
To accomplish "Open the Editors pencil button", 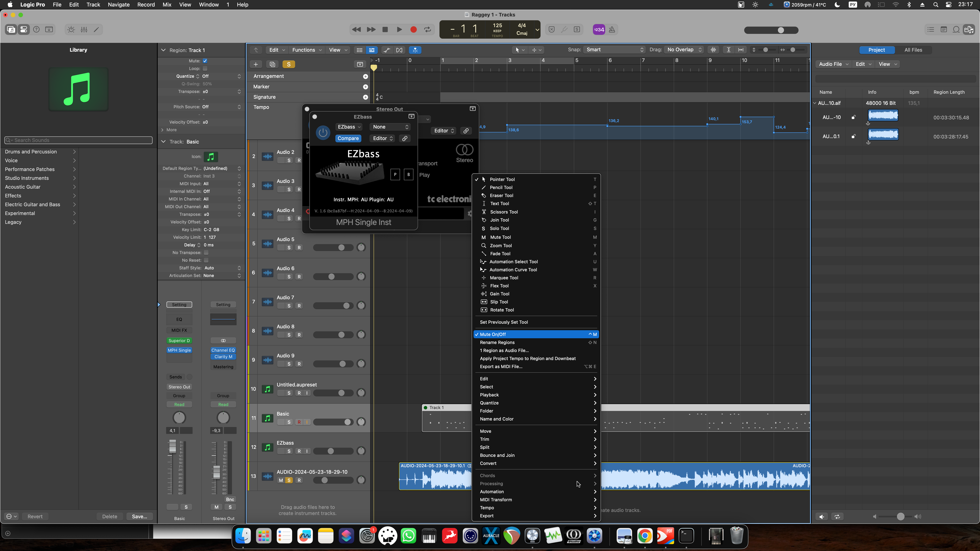I will coord(97,29).
